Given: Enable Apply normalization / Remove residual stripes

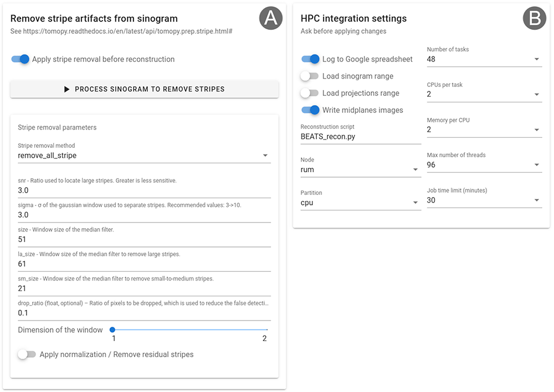Looking at the screenshot, I should pos(27,354).
